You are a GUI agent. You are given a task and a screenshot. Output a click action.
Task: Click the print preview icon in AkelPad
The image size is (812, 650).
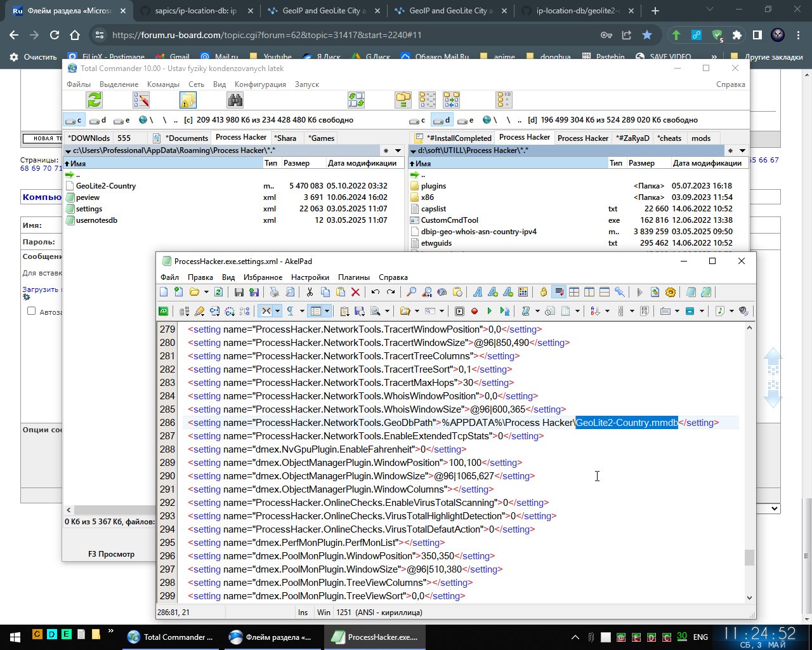pyautogui.click(x=290, y=292)
